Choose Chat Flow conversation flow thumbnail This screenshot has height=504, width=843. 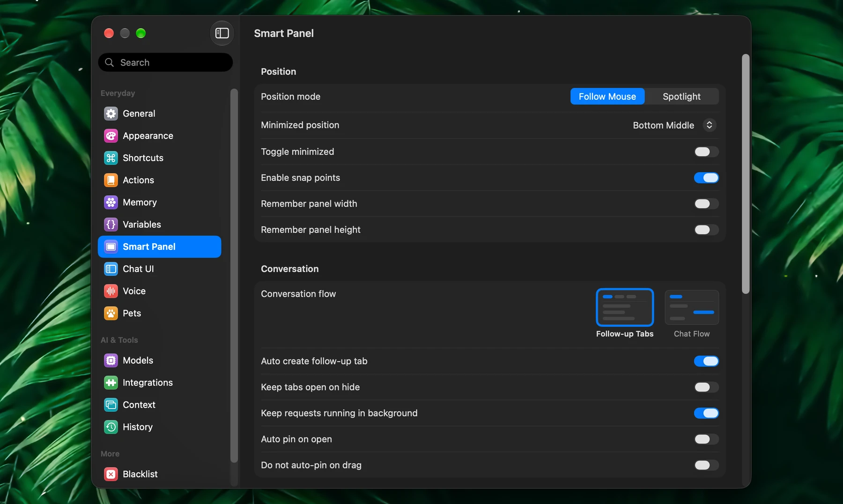[x=692, y=307]
